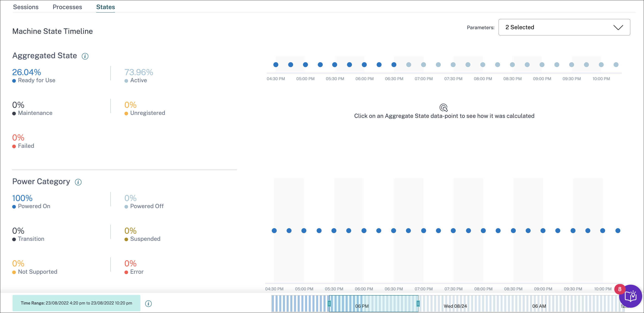Select the States tab
Image resolution: width=644 pixels, height=313 pixels.
(x=105, y=7)
